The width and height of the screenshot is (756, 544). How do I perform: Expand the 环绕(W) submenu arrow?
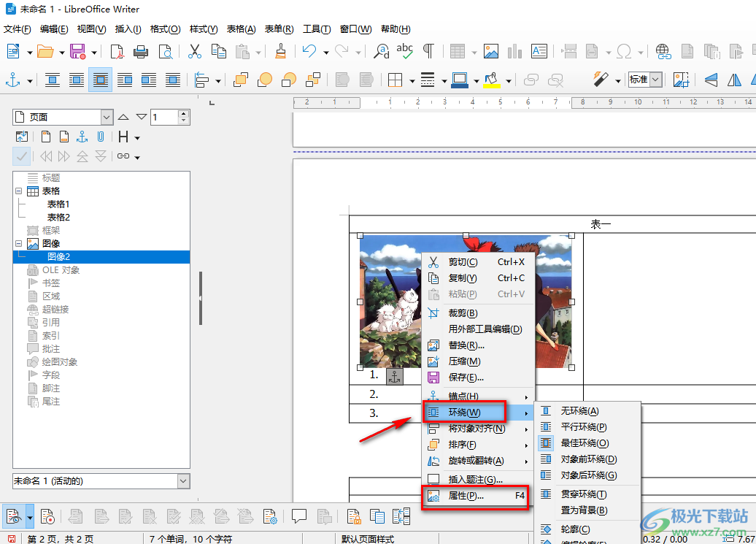pyautogui.click(x=527, y=413)
